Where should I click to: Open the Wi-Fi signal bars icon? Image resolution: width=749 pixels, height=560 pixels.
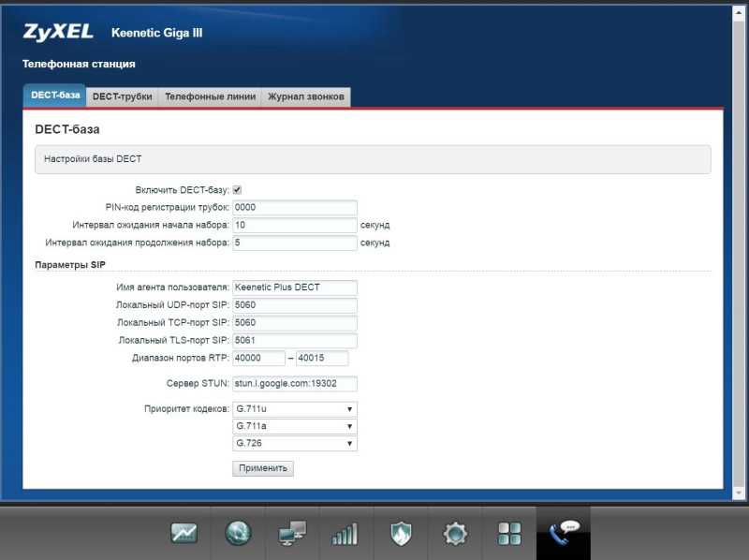345,534
